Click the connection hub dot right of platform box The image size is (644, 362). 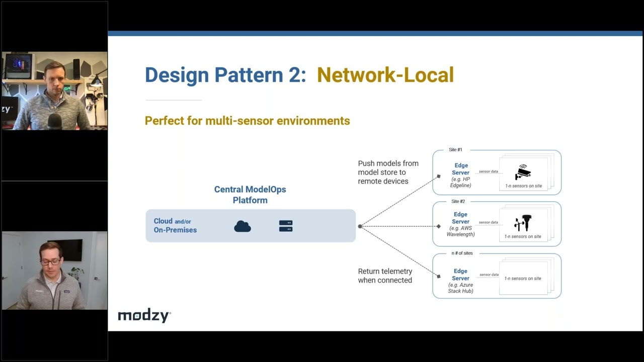(x=360, y=226)
